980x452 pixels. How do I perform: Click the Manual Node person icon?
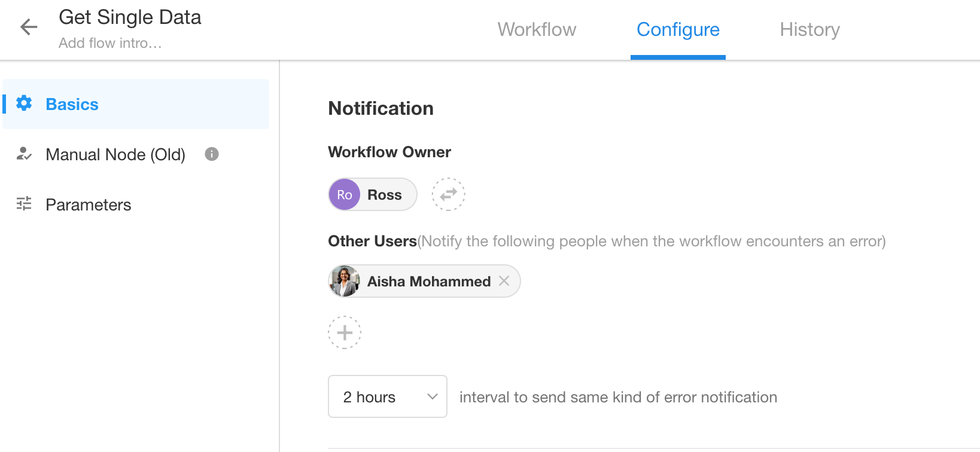24,154
